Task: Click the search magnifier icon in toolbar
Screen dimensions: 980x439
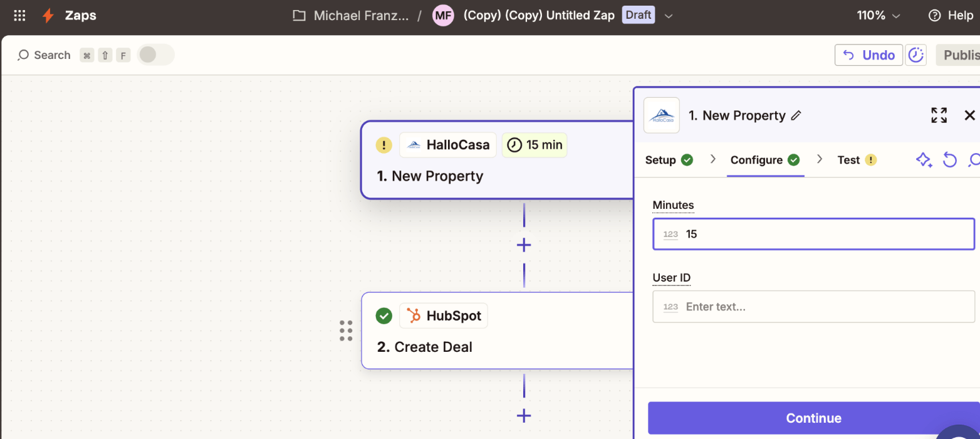Action: point(23,55)
